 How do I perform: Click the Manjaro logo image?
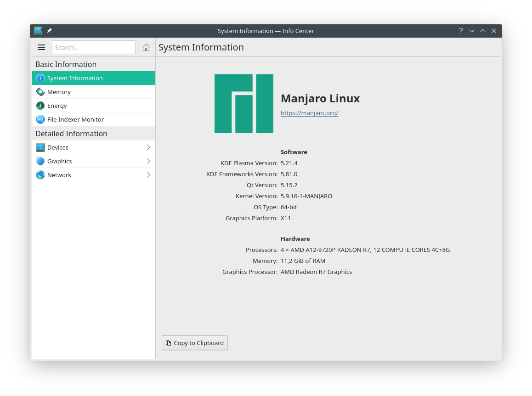pos(244,104)
